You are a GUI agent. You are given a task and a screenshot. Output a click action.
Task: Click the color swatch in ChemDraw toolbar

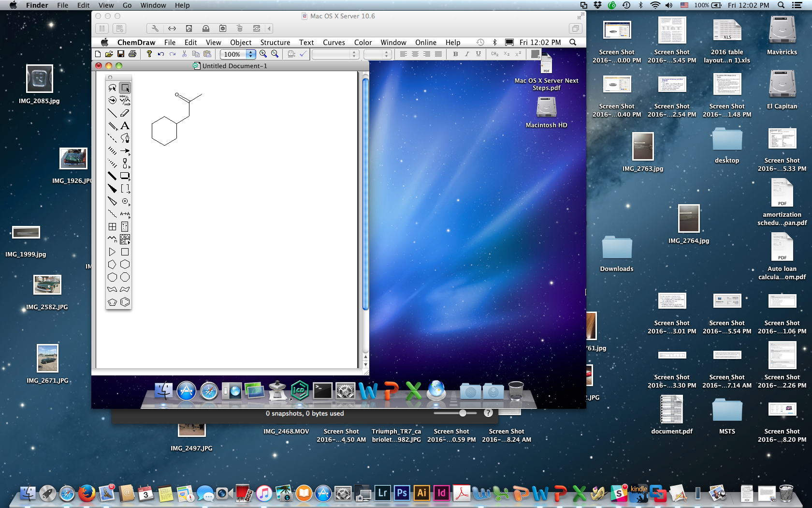click(535, 54)
